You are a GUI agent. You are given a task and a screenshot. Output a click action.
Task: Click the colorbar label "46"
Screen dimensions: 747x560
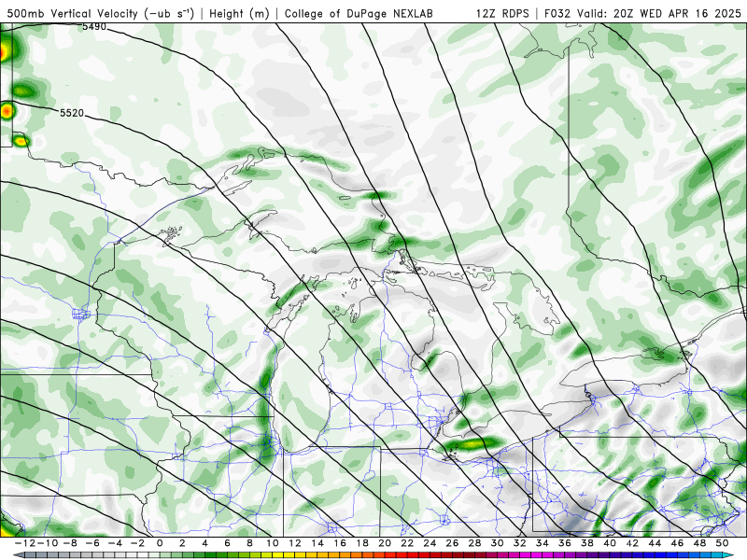pos(677,543)
